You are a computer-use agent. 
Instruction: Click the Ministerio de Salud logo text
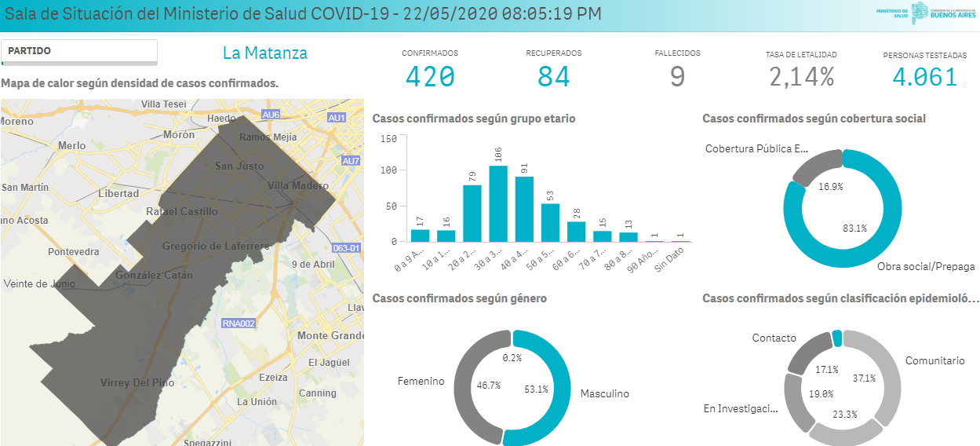[x=891, y=13]
